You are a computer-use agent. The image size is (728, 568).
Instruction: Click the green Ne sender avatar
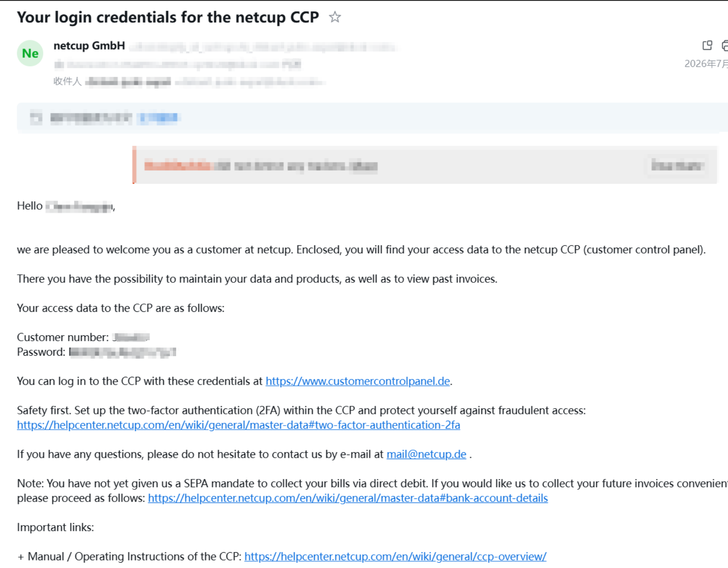(x=30, y=53)
